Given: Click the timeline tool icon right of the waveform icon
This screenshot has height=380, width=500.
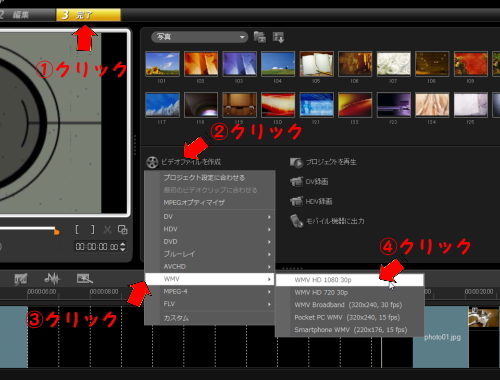Looking at the screenshot, I should click(85, 278).
